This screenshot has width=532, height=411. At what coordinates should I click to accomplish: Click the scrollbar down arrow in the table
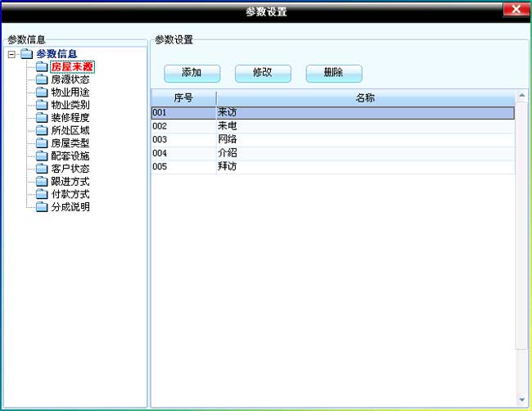[522, 400]
